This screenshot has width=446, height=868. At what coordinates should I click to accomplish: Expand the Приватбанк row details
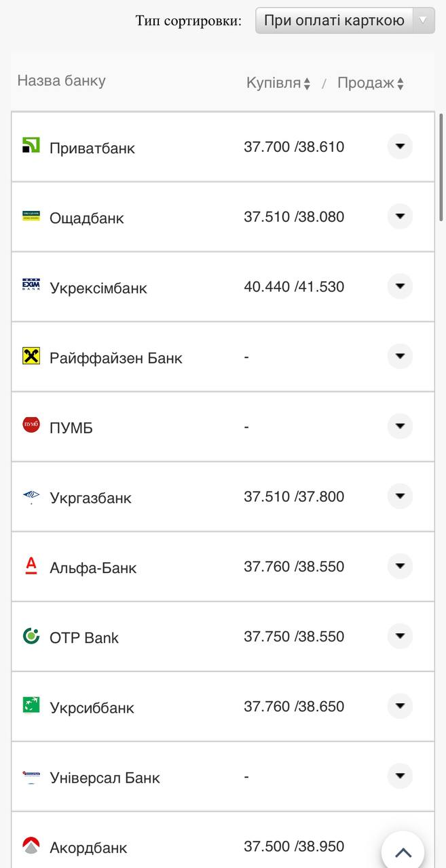pyautogui.click(x=400, y=146)
